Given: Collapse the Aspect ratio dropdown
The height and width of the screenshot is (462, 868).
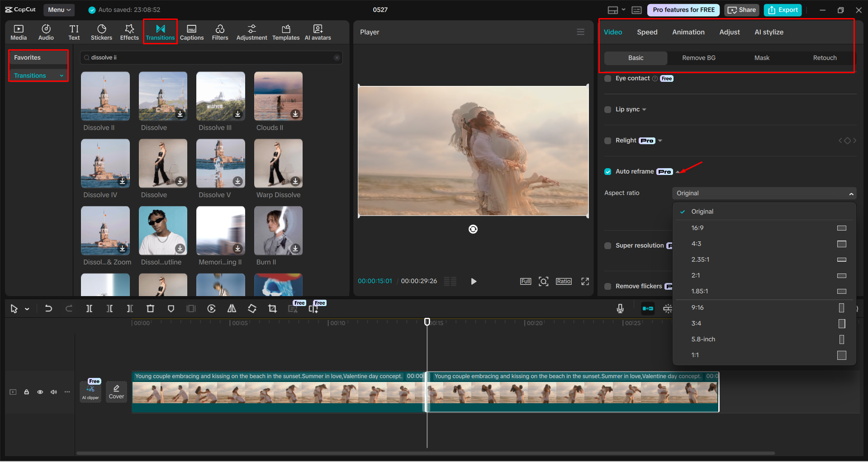Looking at the screenshot, I should click(x=850, y=193).
